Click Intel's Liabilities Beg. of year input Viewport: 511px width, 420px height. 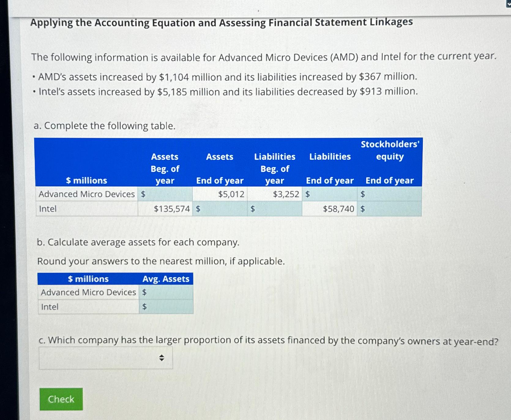tap(274, 209)
